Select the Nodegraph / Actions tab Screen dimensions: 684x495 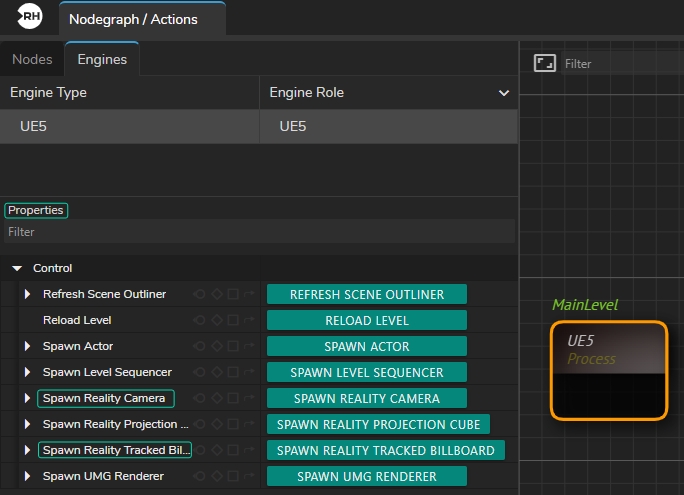click(x=133, y=19)
